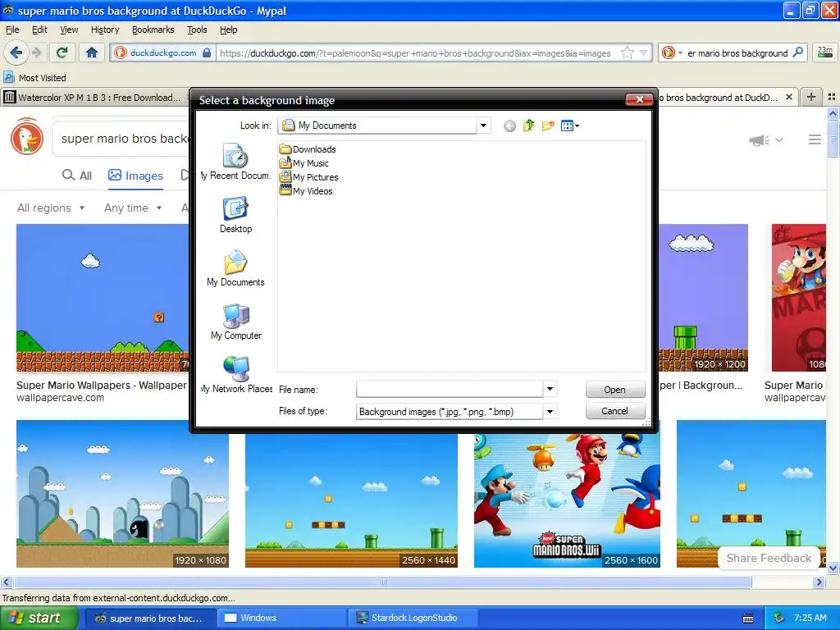This screenshot has width=840, height=630.
Task: Click the browser forward arrow
Action: (36, 52)
